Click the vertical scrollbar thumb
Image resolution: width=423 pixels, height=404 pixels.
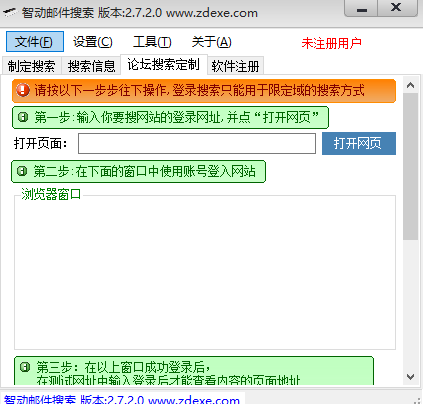[410, 166]
